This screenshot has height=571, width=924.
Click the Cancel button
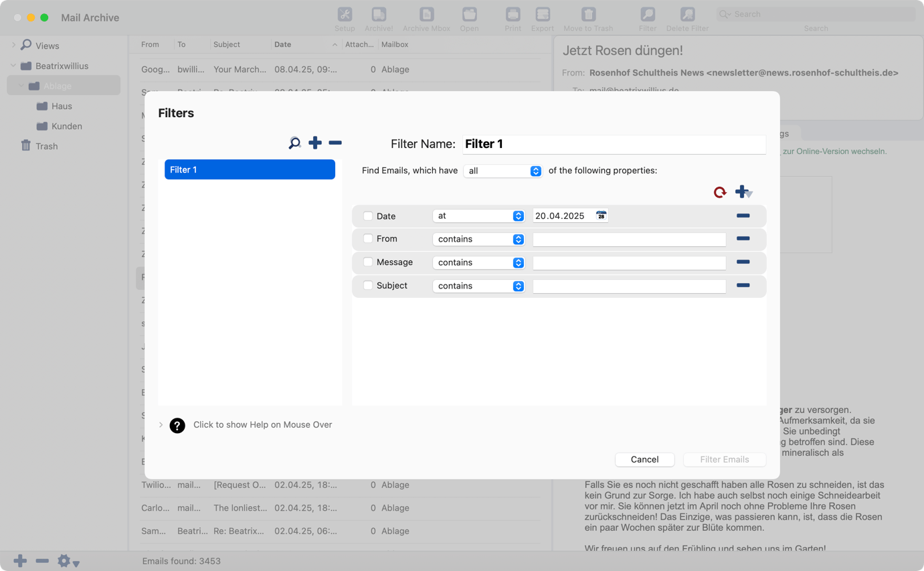pos(644,459)
